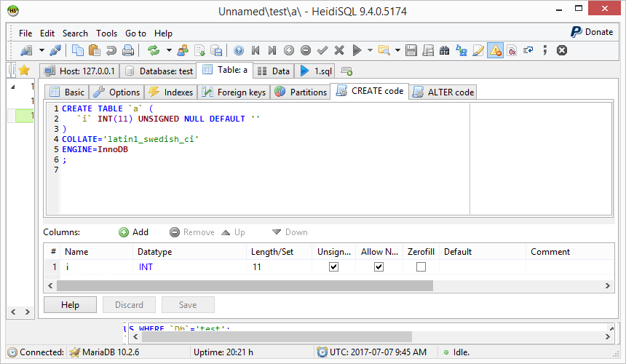Click the Refresh icon in the toolbar
Screen dimensions: 626x364
(154, 50)
